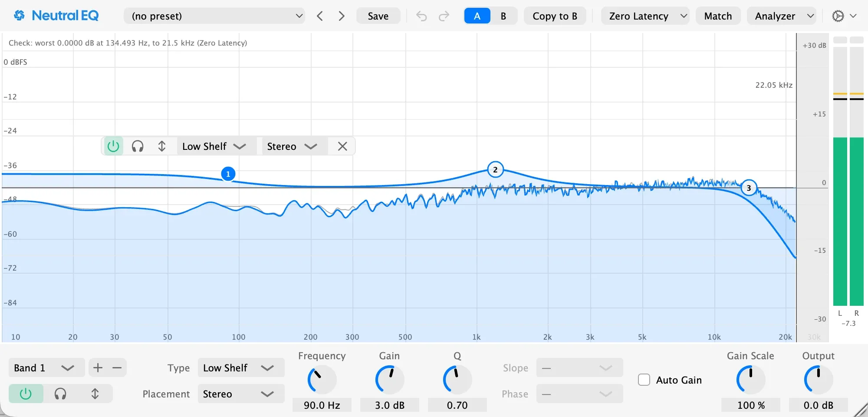Viewport: 868px width, 417px height.
Task: Click the Q knob
Action: click(x=457, y=379)
